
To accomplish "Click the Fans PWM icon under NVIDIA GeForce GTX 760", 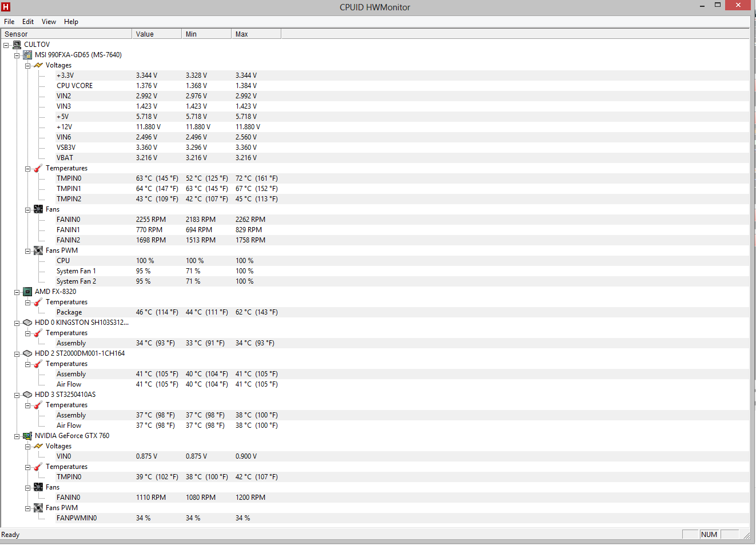I will (38, 508).
